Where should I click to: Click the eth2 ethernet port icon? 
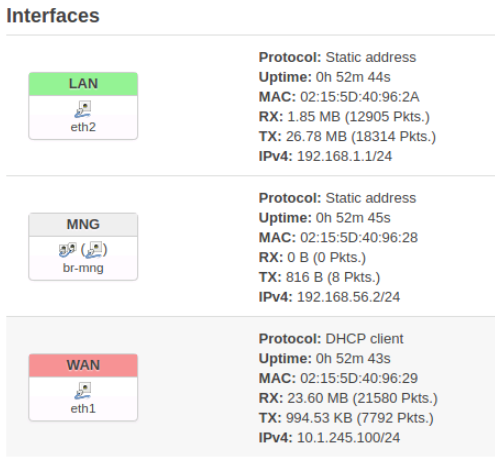tap(83, 109)
